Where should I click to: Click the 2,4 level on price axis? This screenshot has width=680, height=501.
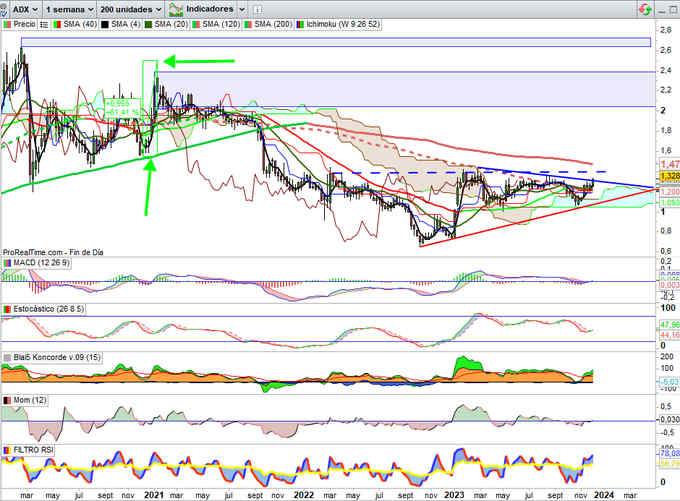666,70
